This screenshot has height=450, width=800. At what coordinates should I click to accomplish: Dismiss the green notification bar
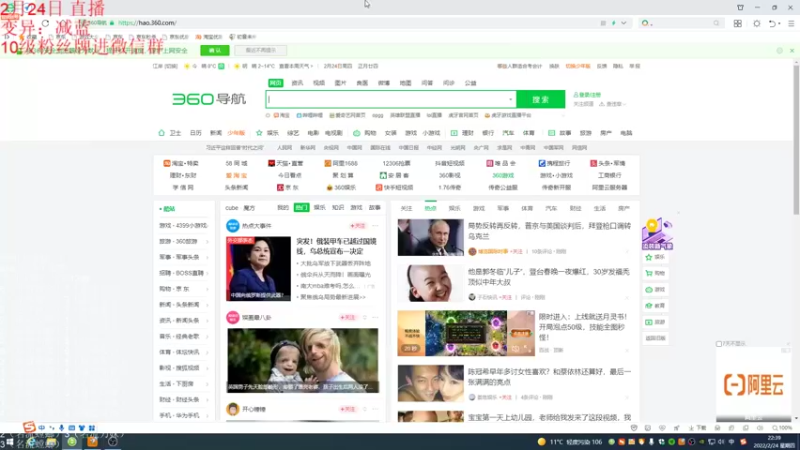point(792,51)
